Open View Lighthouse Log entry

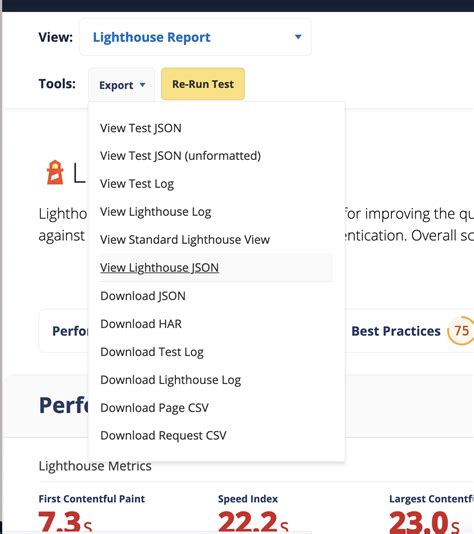(156, 212)
